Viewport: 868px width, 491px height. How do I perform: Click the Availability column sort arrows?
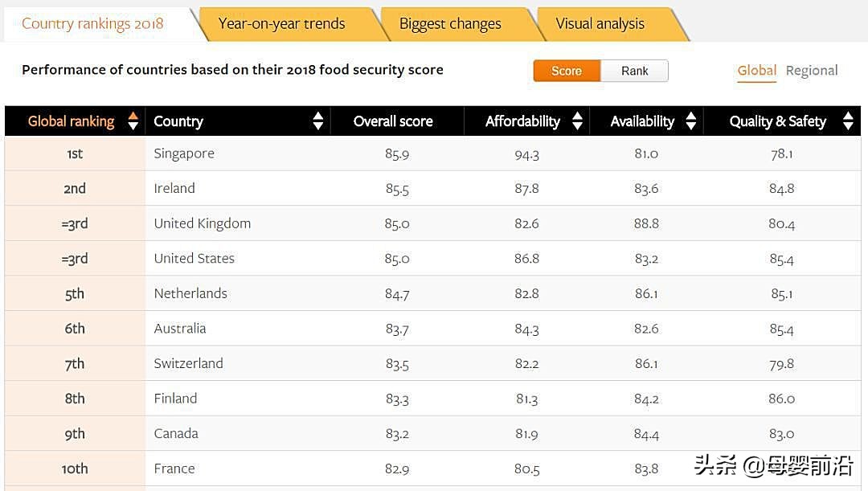tap(690, 121)
